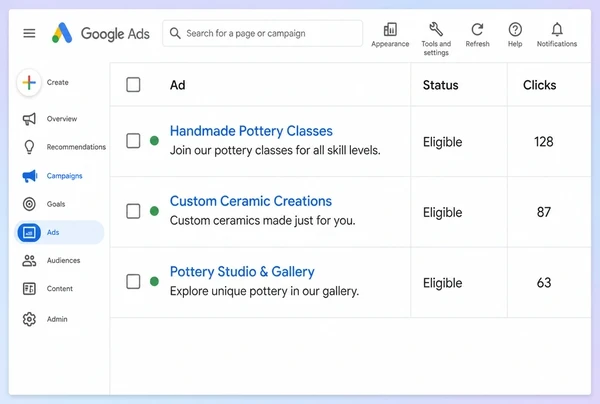Open Tools and settings wrench icon
Viewport: 600px width, 404px height.
[x=436, y=29]
